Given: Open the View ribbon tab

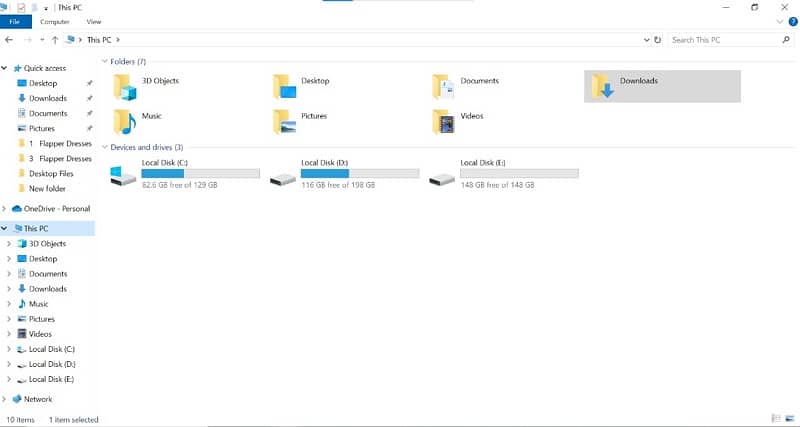Looking at the screenshot, I should tap(94, 21).
